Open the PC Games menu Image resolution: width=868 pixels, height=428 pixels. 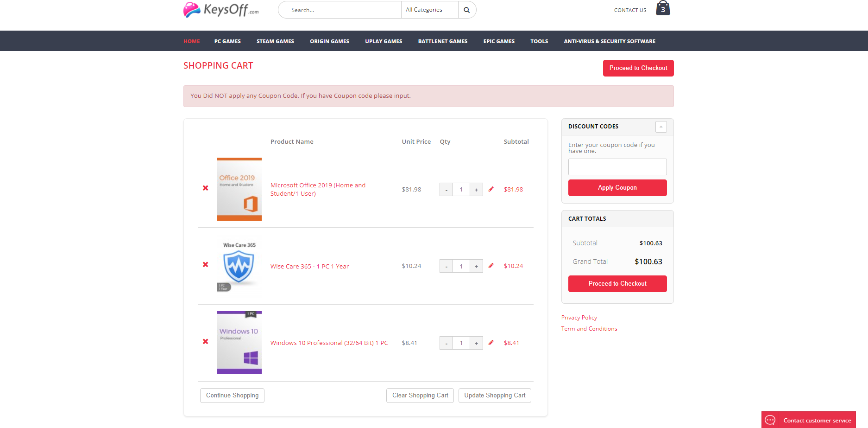point(227,41)
